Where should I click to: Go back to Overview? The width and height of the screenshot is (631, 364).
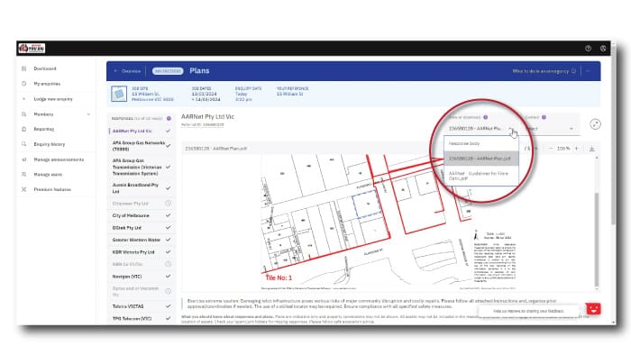pos(128,70)
